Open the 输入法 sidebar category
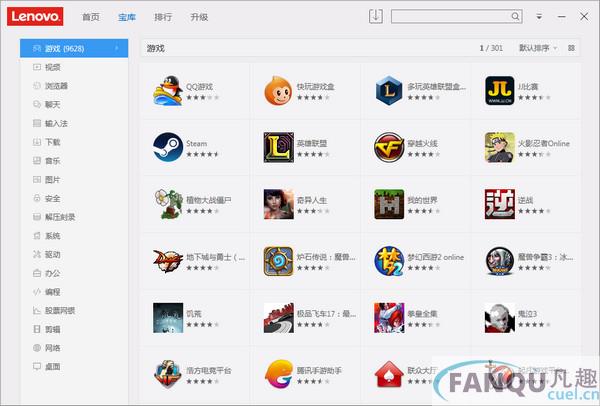 pyautogui.click(x=74, y=123)
